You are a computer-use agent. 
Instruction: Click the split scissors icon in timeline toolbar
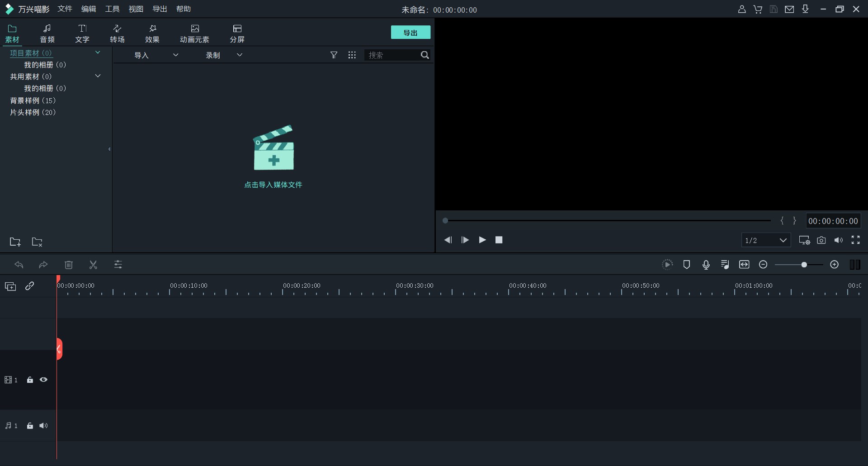pos(93,265)
